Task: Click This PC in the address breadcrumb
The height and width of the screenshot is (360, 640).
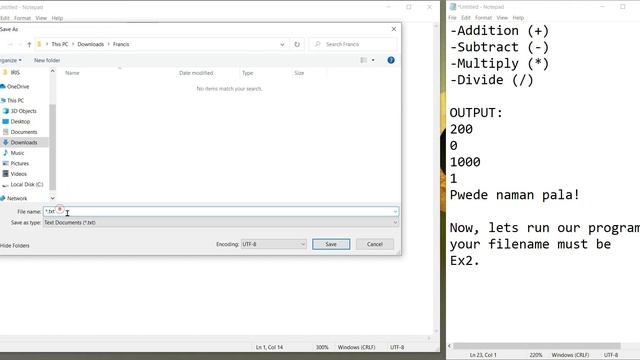Action: point(60,44)
